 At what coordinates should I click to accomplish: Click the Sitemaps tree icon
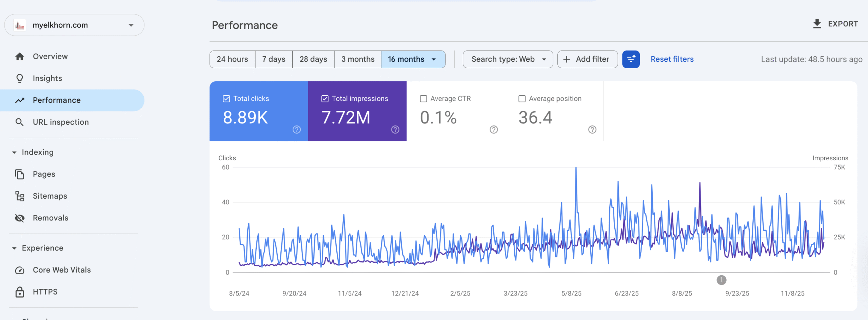20,196
